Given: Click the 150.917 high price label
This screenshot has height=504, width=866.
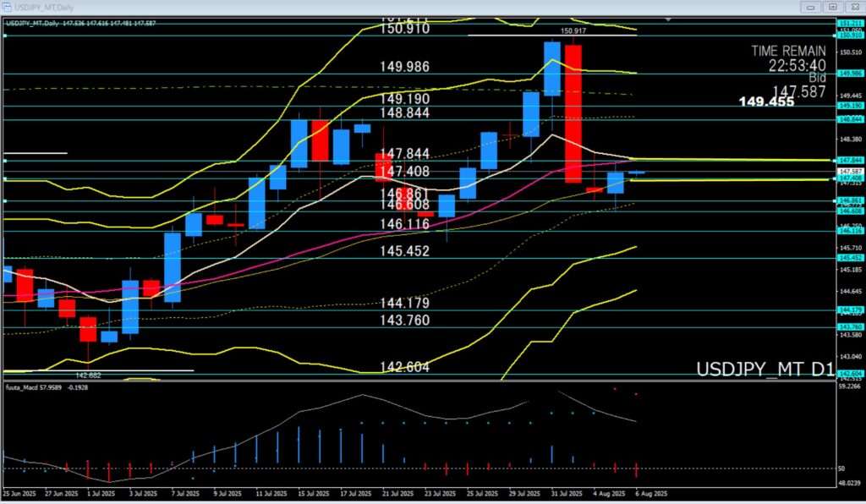Looking at the screenshot, I should coord(573,31).
